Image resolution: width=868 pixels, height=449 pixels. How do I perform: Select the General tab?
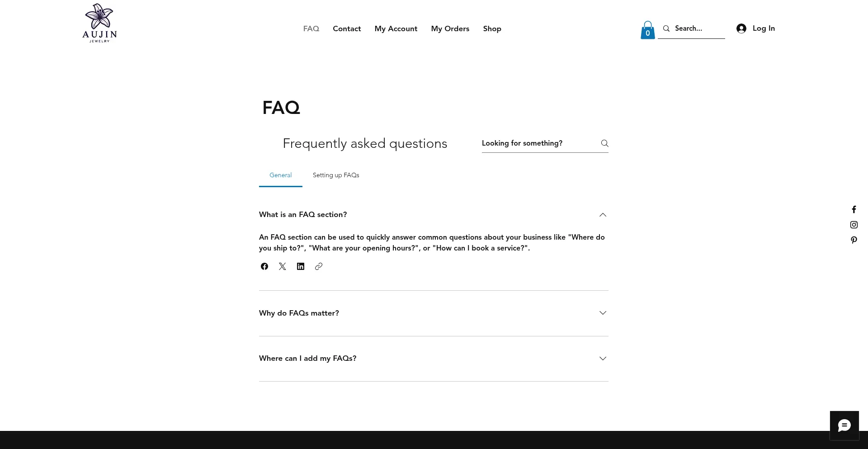pyautogui.click(x=280, y=175)
